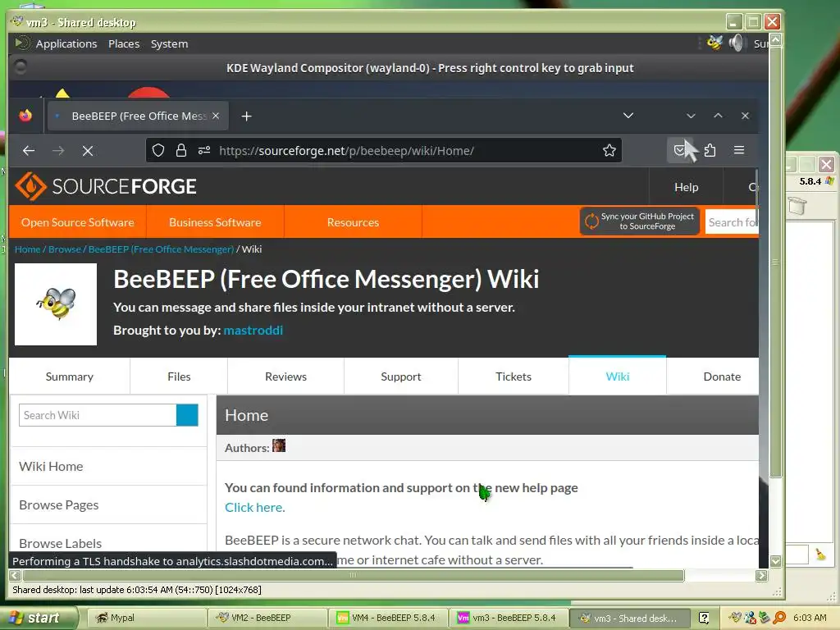
Task: Open the Extensions puzzle piece icon
Action: click(x=710, y=151)
